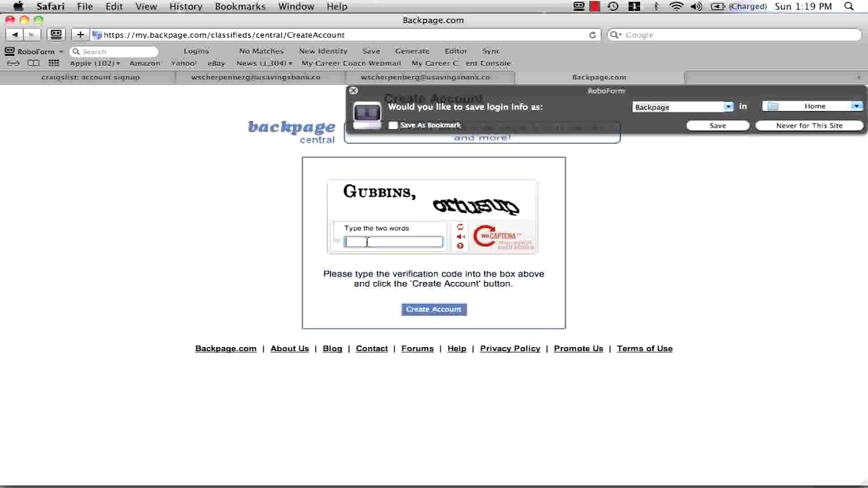Click the RoboForm toolbar button beside navigation arrows
The image size is (868, 488).
(56, 35)
